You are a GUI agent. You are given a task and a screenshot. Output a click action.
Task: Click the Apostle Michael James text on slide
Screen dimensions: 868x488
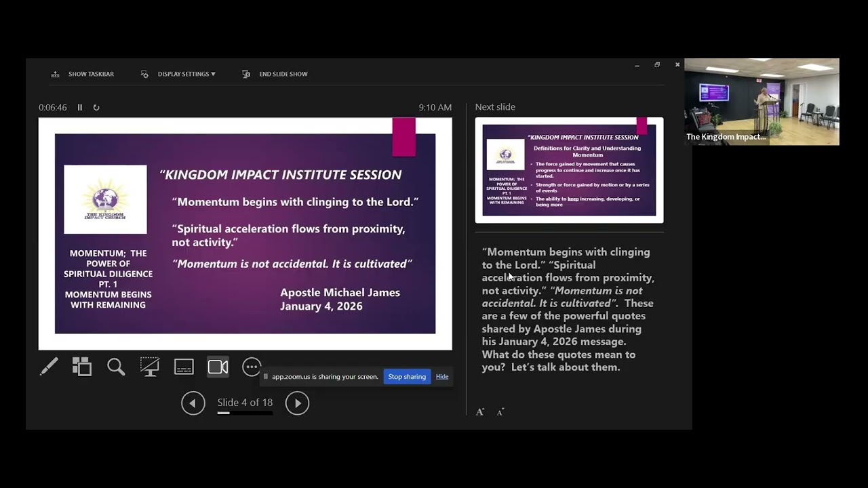point(340,293)
